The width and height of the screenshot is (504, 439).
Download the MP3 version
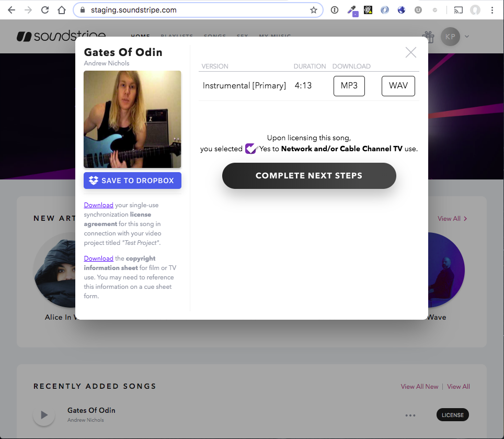349,86
